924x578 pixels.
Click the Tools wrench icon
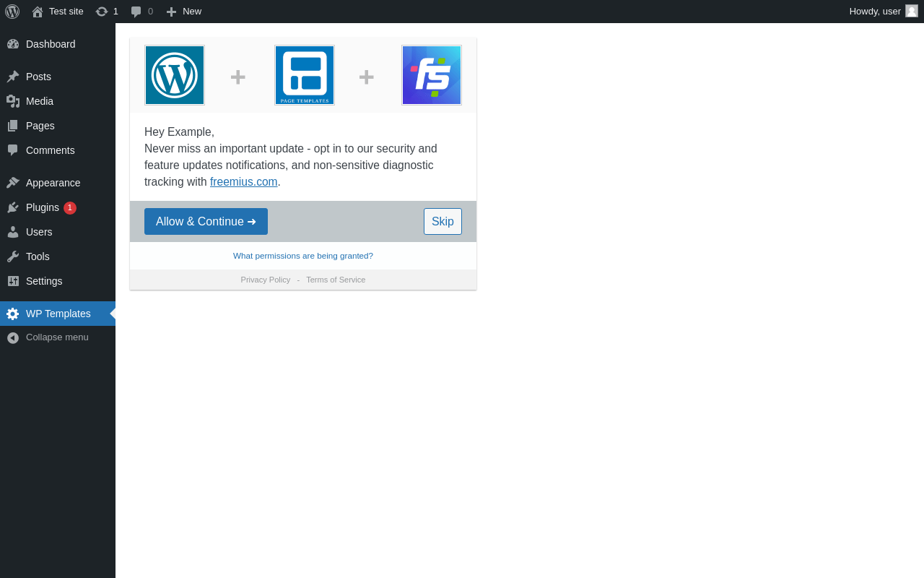point(13,256)
